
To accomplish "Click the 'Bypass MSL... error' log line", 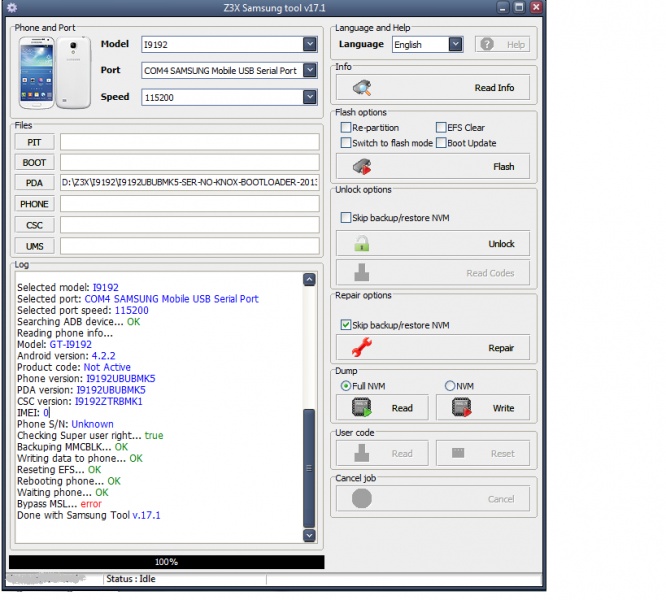I will 59,504.
